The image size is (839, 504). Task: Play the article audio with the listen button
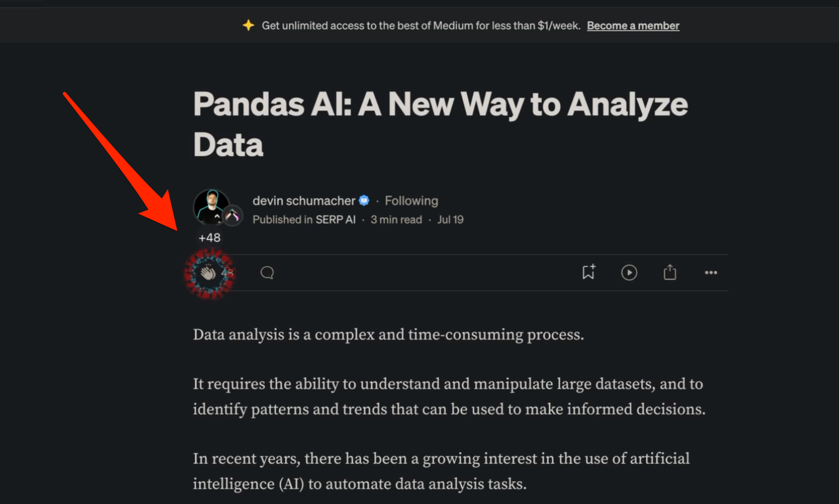(629, 272)
